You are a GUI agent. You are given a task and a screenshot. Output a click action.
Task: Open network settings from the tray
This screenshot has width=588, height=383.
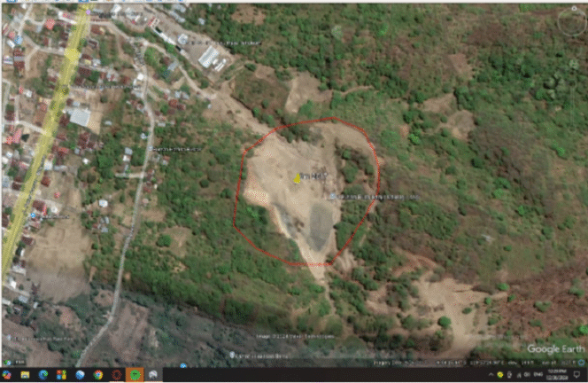[519, 375]
